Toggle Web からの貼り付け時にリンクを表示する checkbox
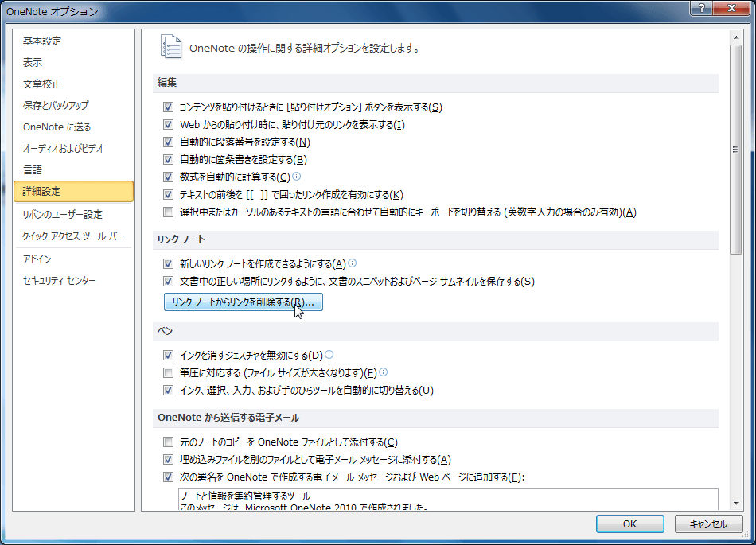 tap(168, 124)
